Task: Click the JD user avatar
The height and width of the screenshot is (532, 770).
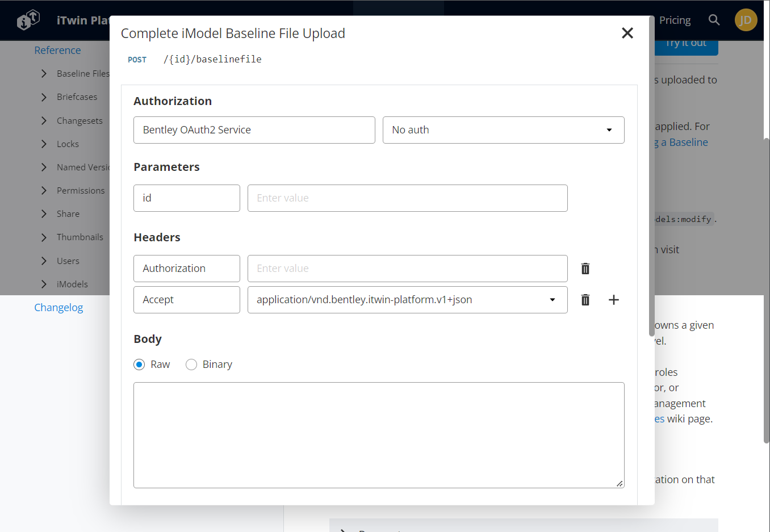Action: 746,19
